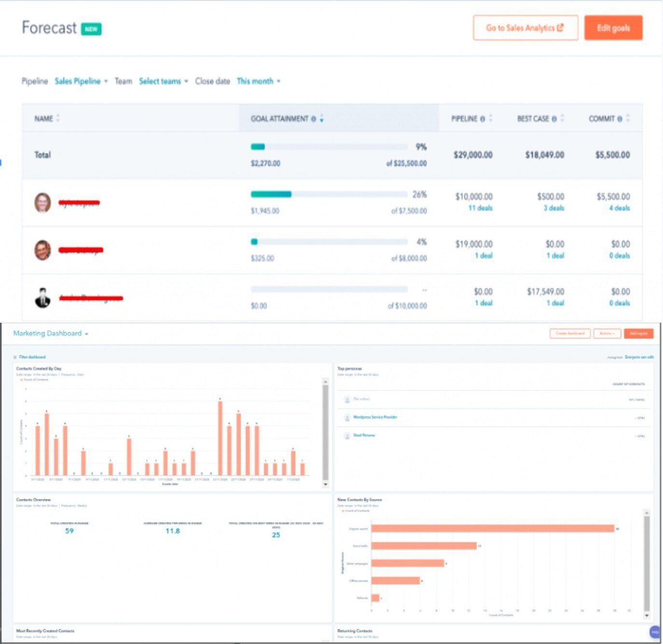Viewport: 663px width, 644px height.
Task: Click the Best Case info icon
Action: tap(554, 119)
